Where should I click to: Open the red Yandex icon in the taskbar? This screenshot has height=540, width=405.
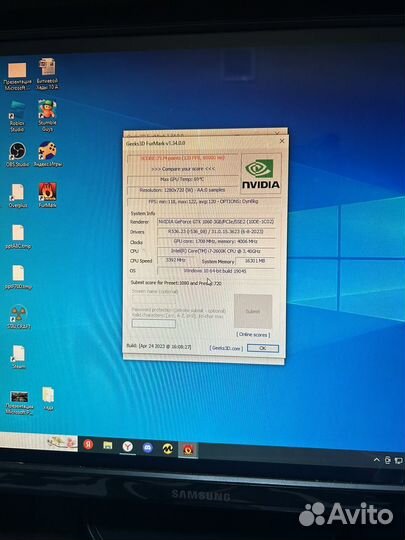click(88, 445)
